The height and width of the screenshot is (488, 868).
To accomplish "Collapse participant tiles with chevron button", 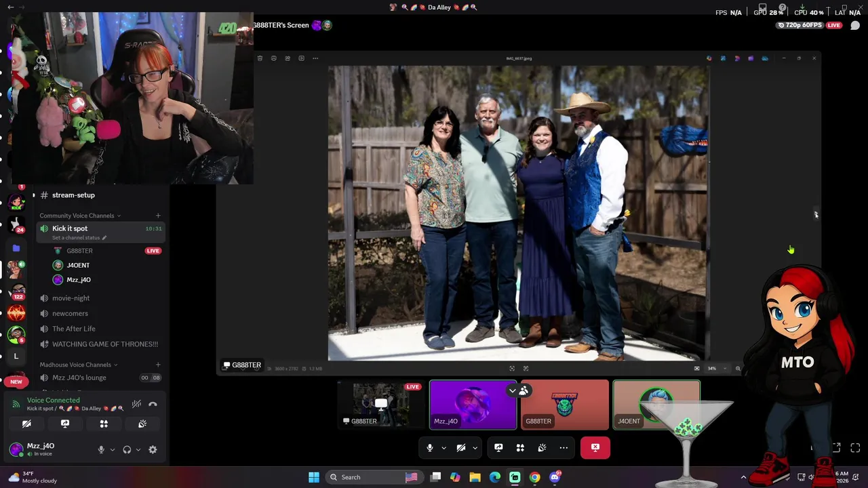I will point(513,390).
